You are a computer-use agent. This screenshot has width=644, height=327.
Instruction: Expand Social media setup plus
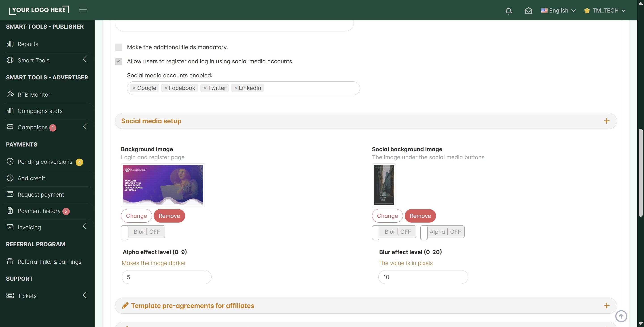pyautogui.click(x=606, y=121)
